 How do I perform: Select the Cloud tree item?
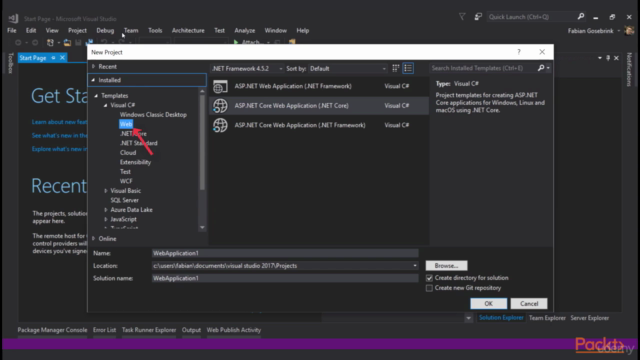pos(128,153)
